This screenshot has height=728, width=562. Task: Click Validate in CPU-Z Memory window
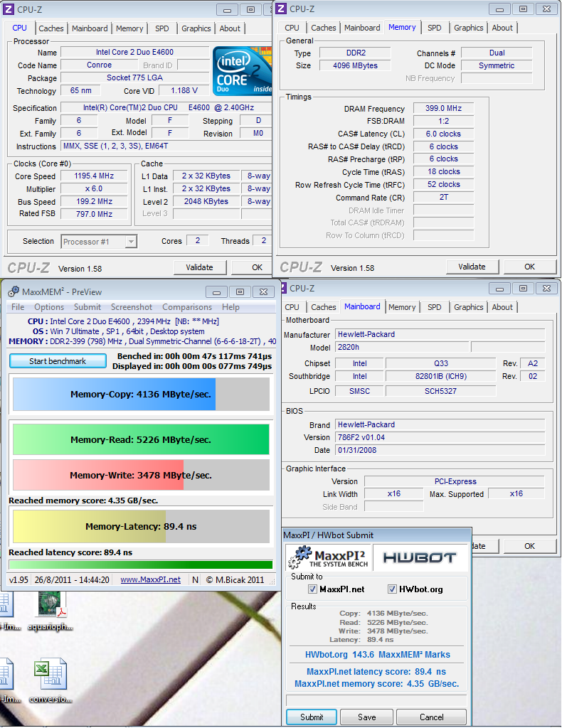pyautogui.click(x=472, y=267)
